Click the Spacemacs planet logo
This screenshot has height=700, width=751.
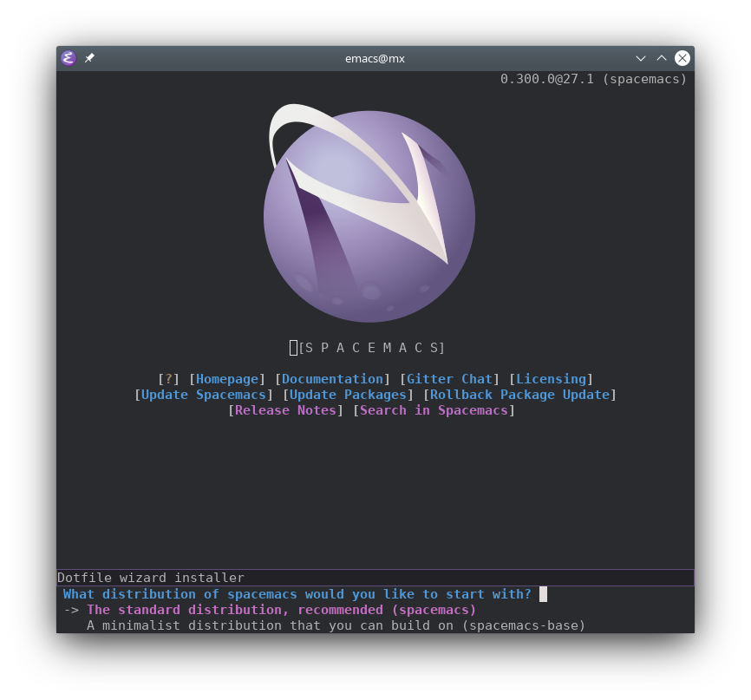tap(369, 213)
